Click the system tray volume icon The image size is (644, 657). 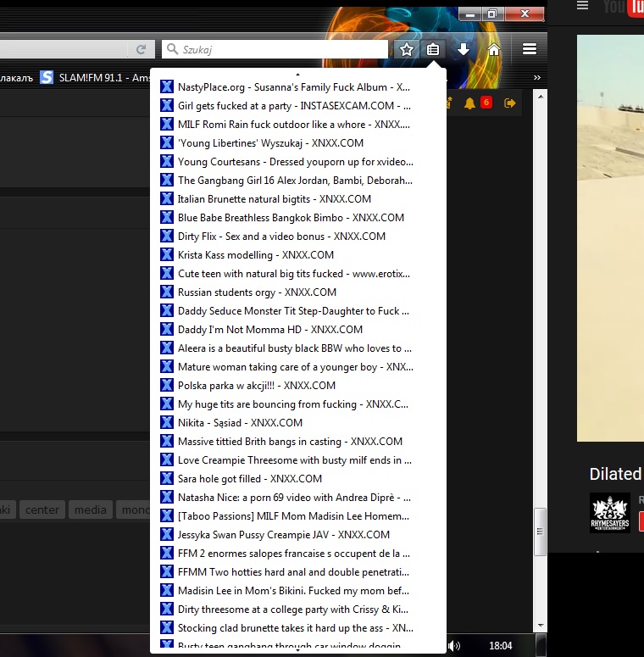[x=454, y=646]
